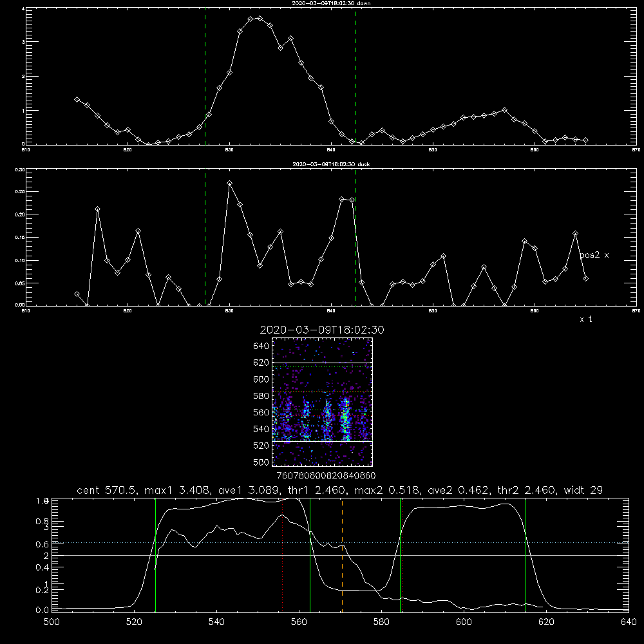Screen dimensions: 644x644
Task: Click the bottom plot y-axis label '0.4'
Action: [x=43, y=567]
